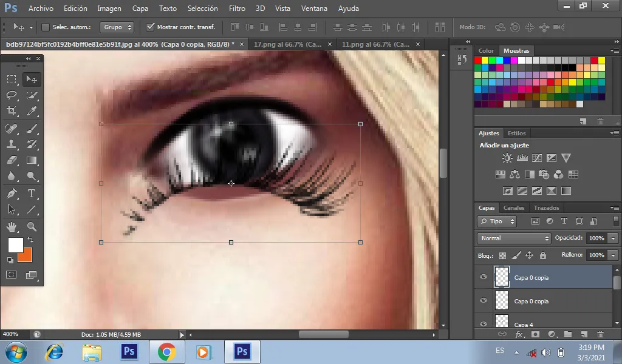Open the Muestras panel options menu

click(x=615, y=51)
